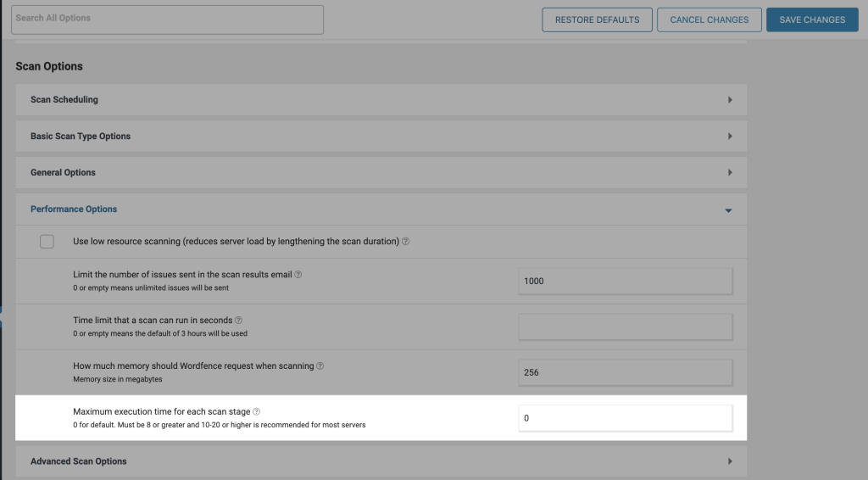Screen dimensions: 868x480
Task: Click help icon for Wordfence memory request
Action: click(x=320, y=366)
